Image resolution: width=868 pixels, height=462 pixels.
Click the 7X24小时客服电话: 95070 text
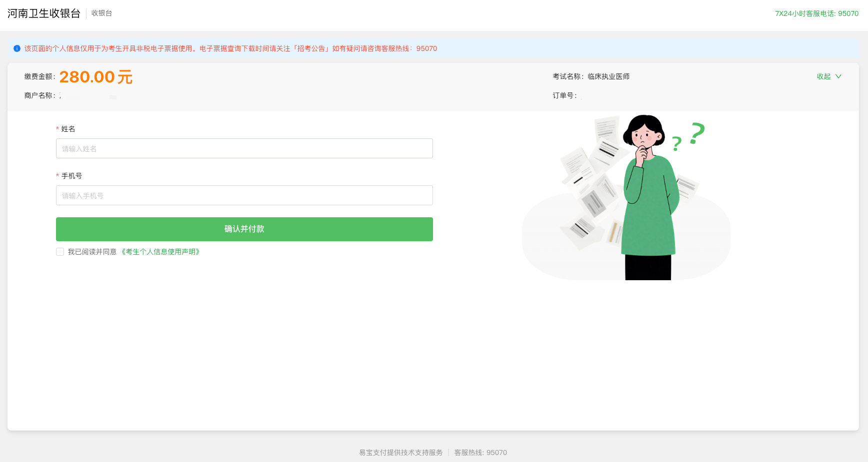816,13
